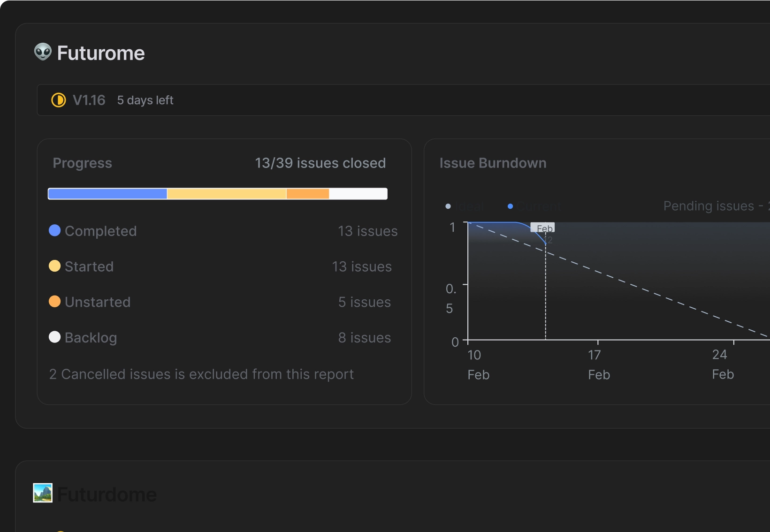
Task: Click the yellow Started status dot
Action: click(x=55, y=266)
